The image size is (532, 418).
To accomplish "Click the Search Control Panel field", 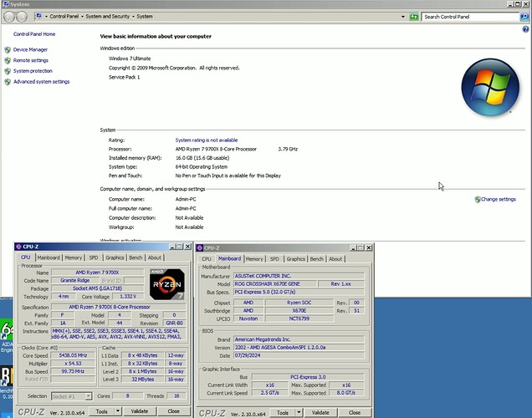I will click(x=471, y=17).
